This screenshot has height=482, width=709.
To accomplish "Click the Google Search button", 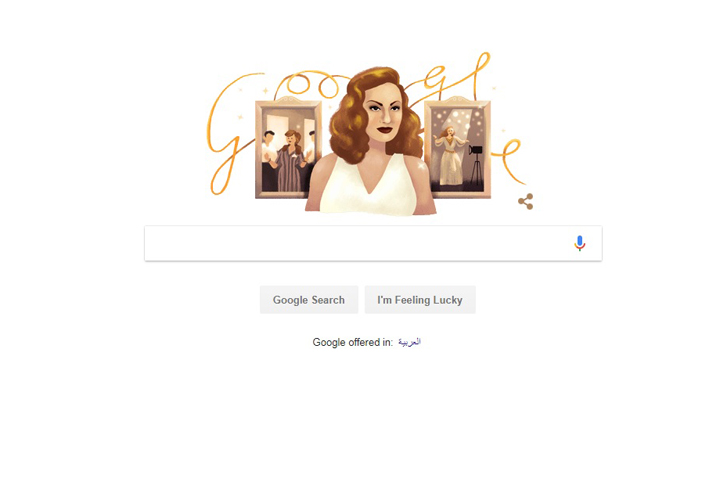I will click(x=309, y=300).
